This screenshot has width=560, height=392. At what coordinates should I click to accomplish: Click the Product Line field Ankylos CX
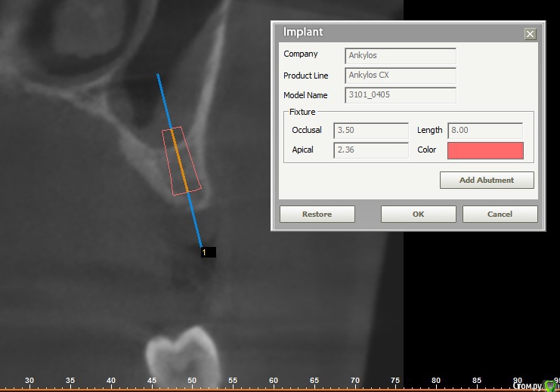coord(401,75)
